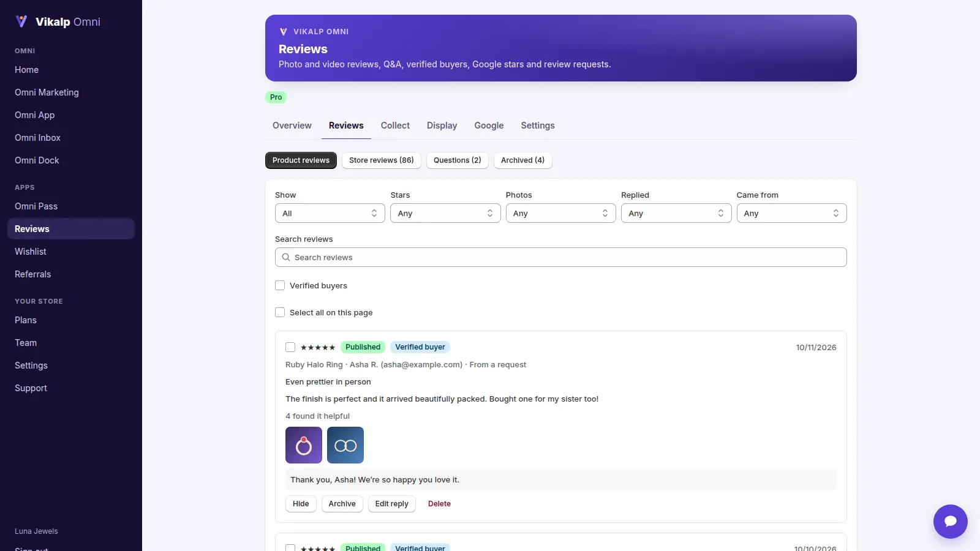
Task: Open the chat bubble support widget
Action: pyautogui.click(x=950, y=521)
